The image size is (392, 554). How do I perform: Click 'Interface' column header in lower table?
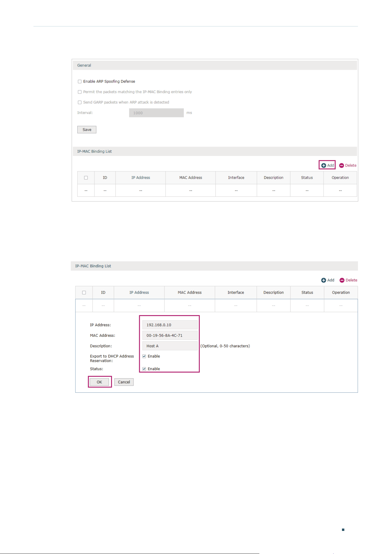click(x=236, y=293)
